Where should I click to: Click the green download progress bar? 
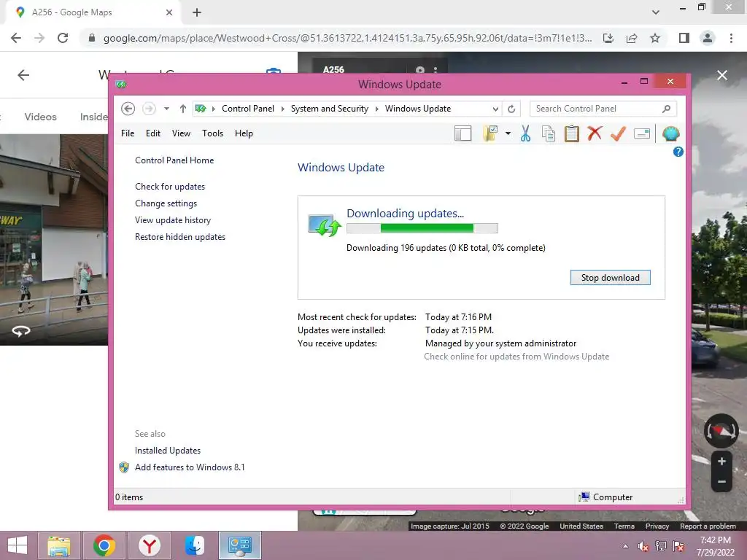(422, 228)
